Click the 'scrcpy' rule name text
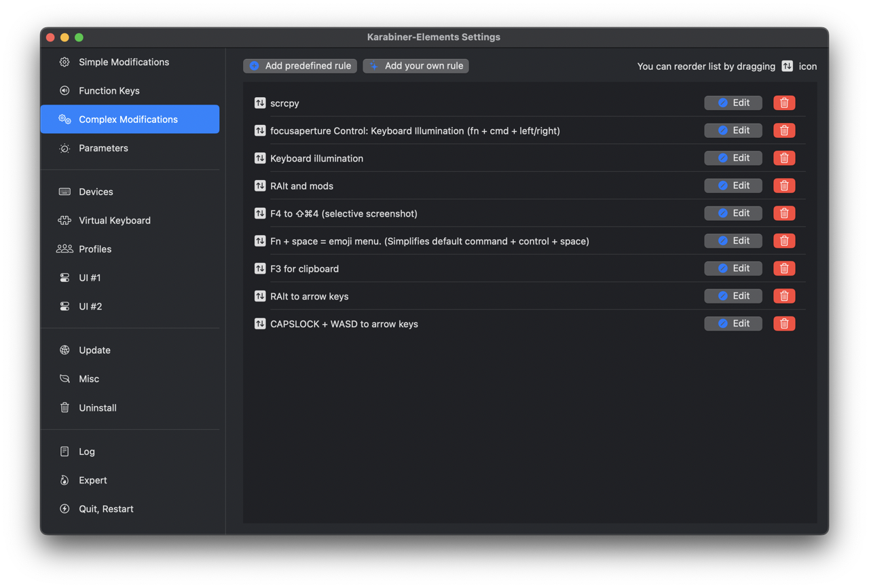Screen dimensions: 869x588 point(284,103)
